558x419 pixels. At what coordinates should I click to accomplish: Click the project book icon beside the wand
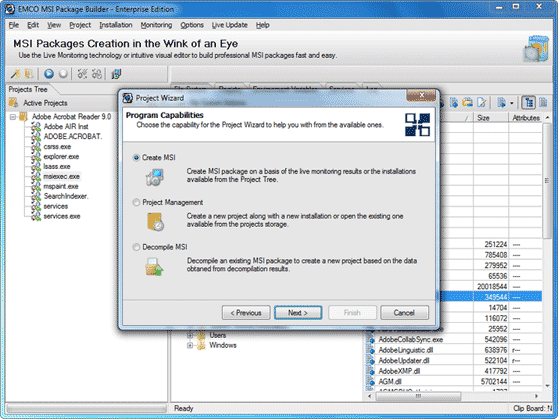[x=28, y=74]
